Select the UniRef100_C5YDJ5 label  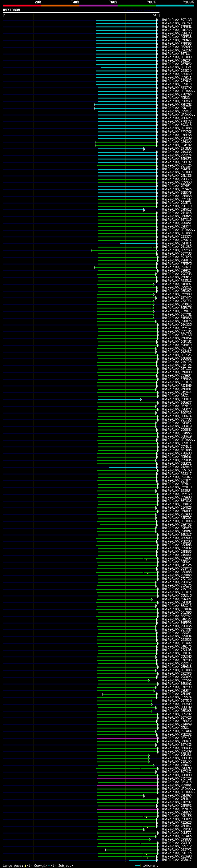point(177,809)
